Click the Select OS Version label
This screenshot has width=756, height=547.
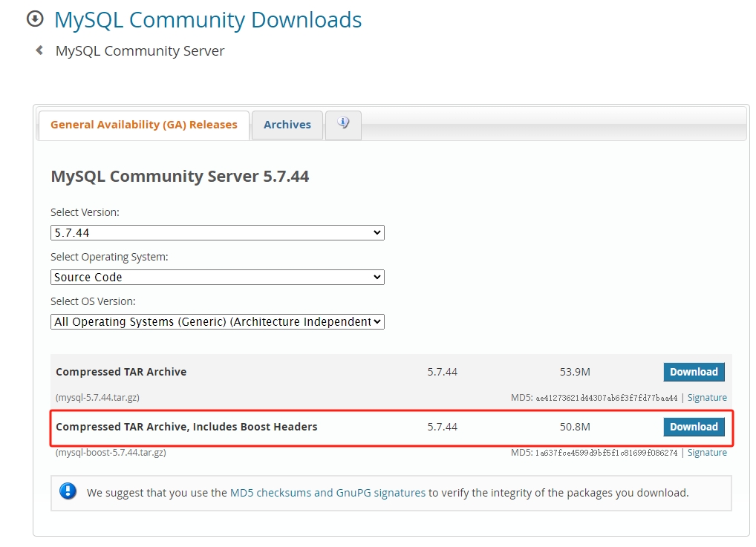pyautogui.click(x=93, y=301)
